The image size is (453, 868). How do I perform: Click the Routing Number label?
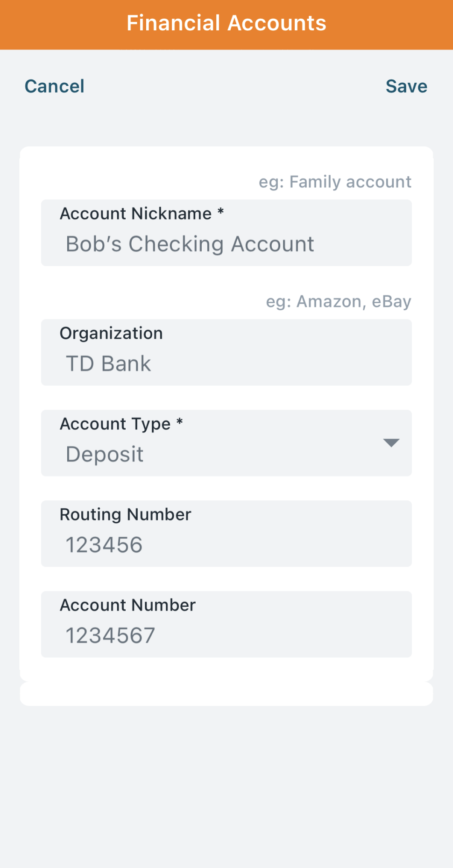pyautogui.click(x=126, y=514)
